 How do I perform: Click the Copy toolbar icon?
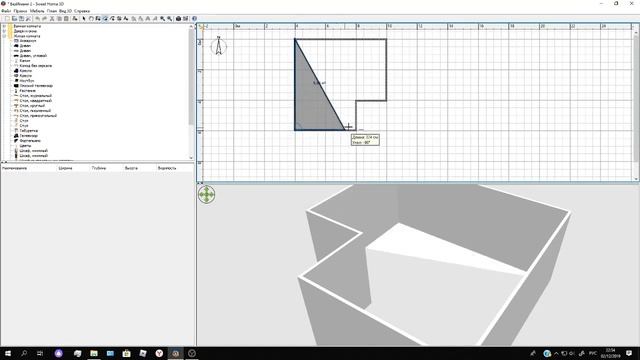pyautogui.click(x=59, y=18)
